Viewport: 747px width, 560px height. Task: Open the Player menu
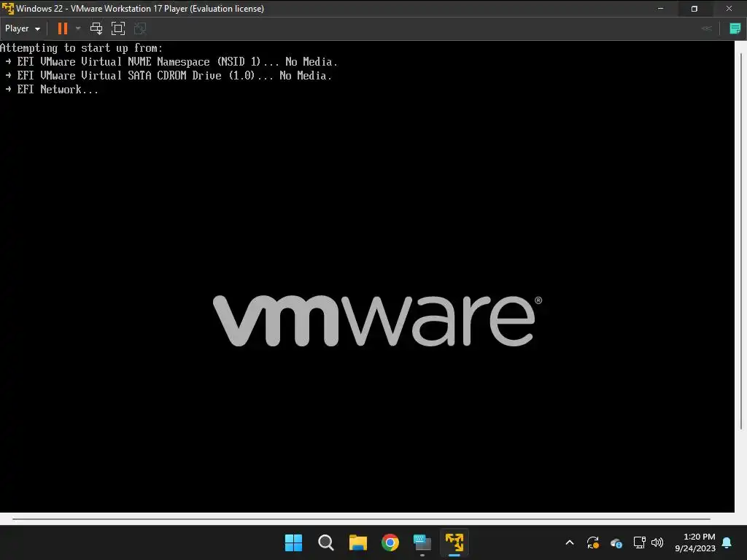[x=22, y=28]
